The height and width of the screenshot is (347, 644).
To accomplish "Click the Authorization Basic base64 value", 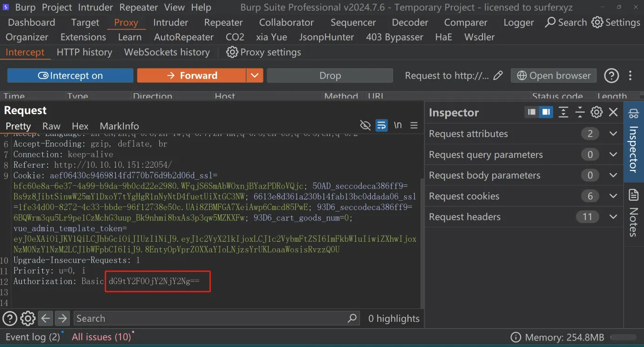I will point(154,281).
